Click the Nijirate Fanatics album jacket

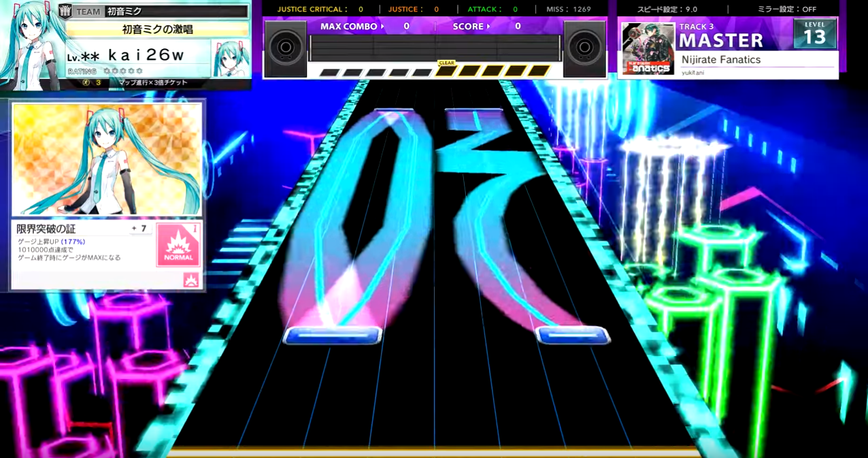[648, 48]
